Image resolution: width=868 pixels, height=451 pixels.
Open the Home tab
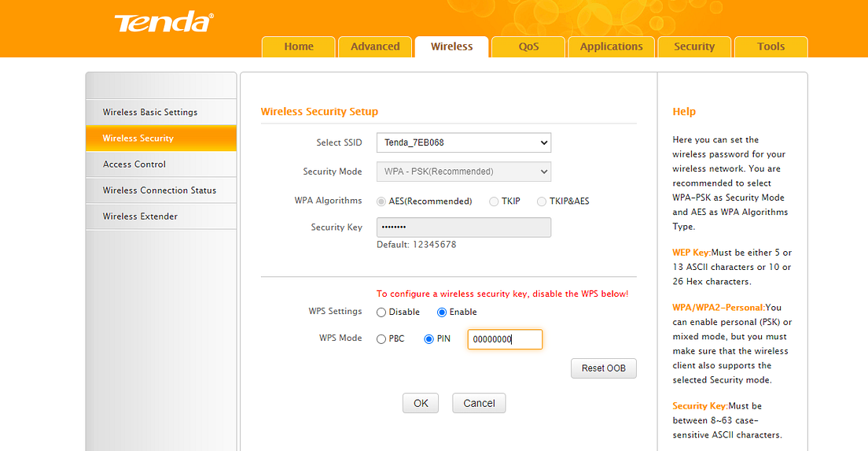pos(299,46)
